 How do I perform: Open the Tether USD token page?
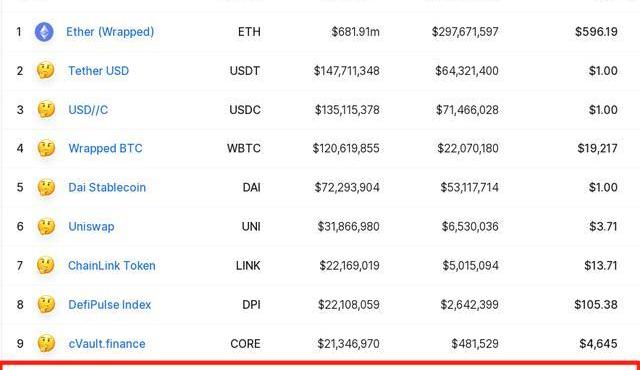pyautogui.click(x=98, y=71)
